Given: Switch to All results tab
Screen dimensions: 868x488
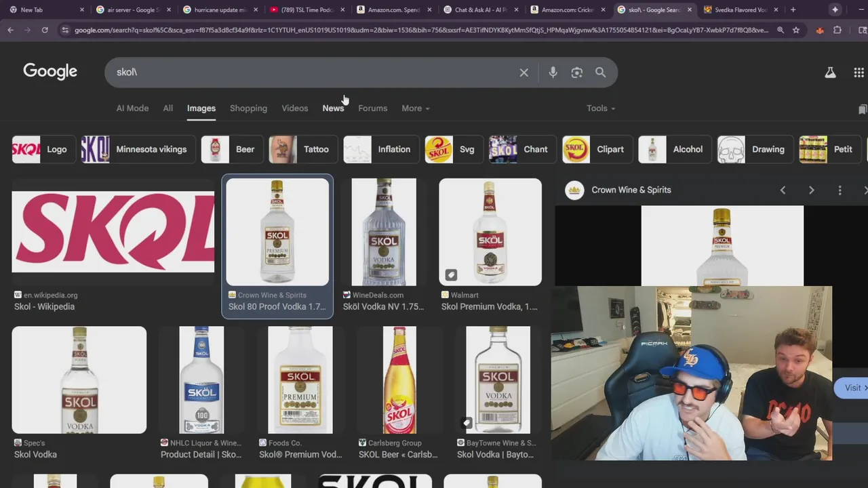Looking at the screenshot, I should pos(167,108).
